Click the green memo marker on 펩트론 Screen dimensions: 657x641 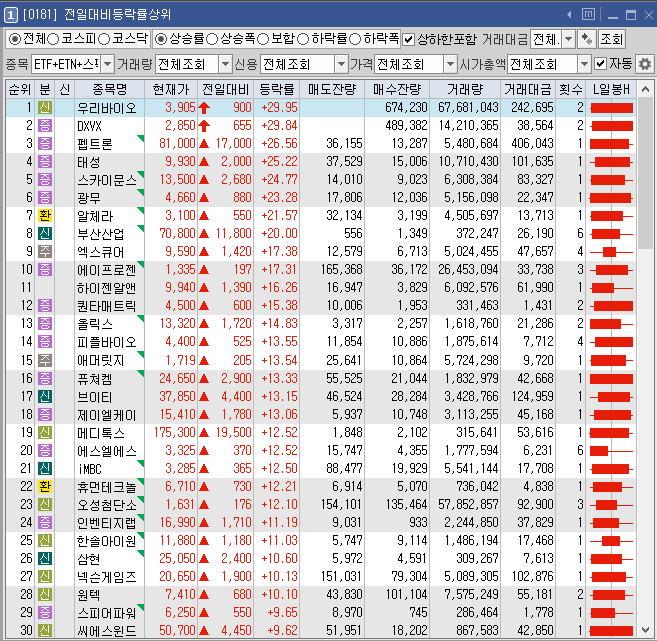(141, 138)
